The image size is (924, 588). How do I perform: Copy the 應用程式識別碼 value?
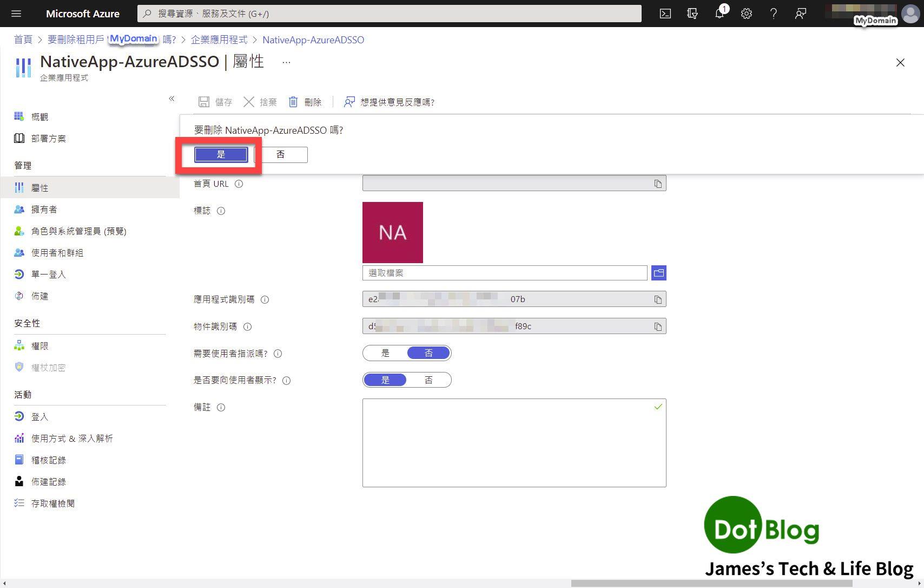coord(658,299)
